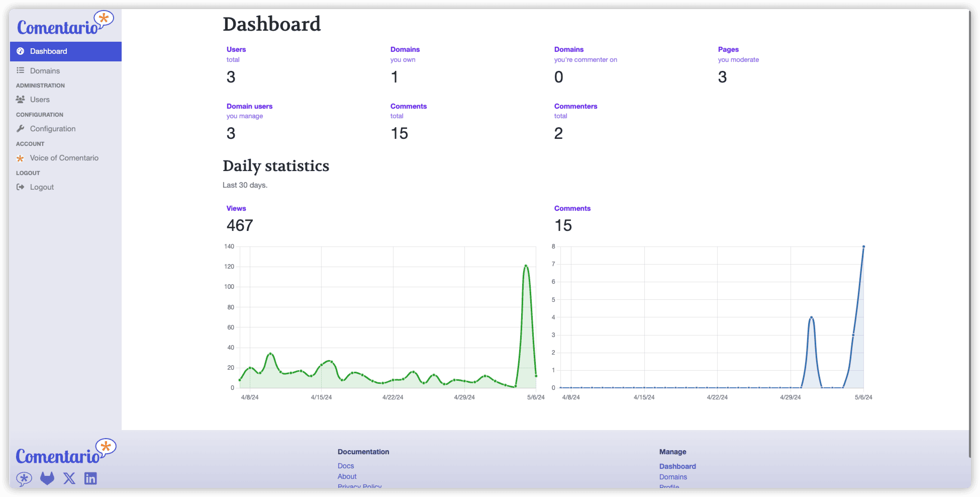Click the highest point on Comments chart
Screen dimensions: 980x497
(x=863, y=247)
